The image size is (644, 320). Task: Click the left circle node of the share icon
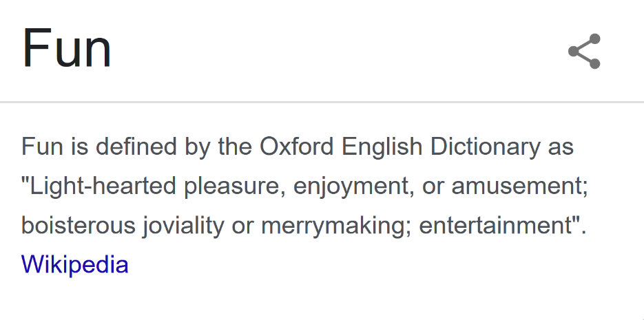[574, 52]
